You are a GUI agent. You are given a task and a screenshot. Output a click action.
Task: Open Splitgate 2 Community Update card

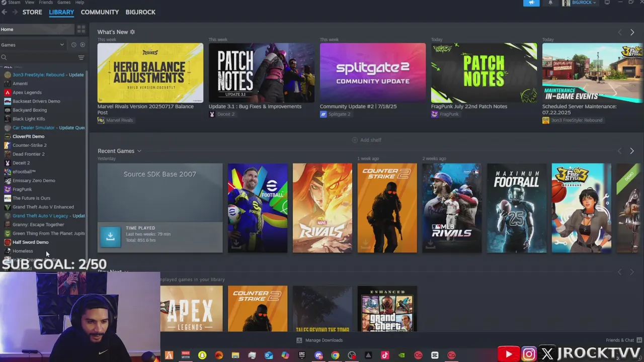[x=372, y=73]
